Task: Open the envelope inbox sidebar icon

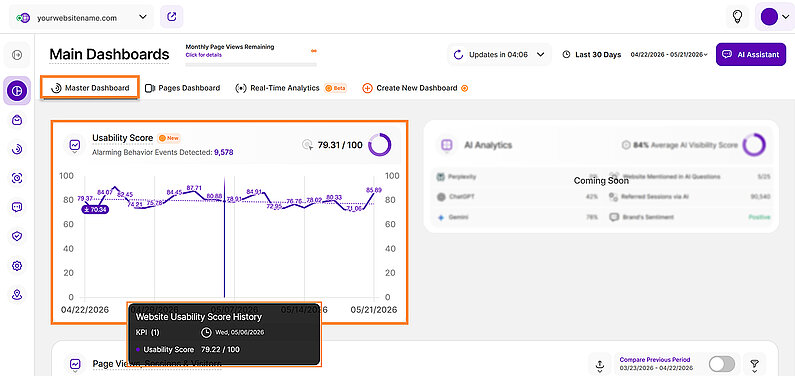Action: (x=17, y=120)
